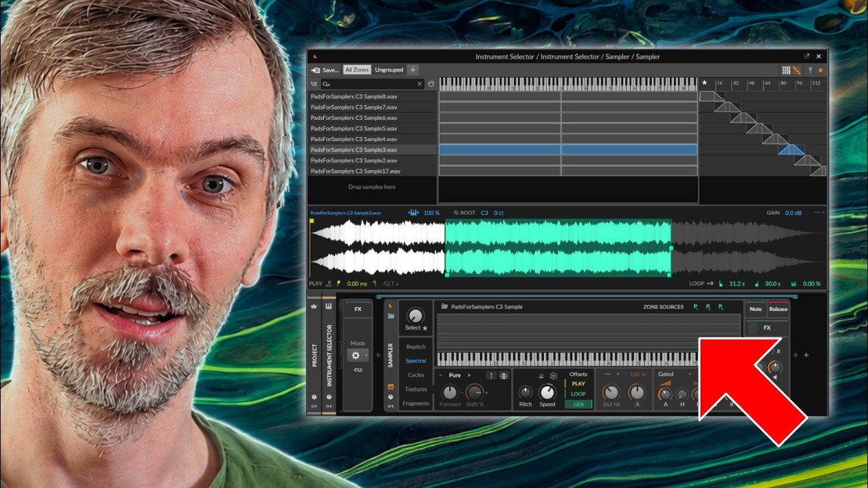The height and width of the screenshot is (488, 868).
Task: Click the orange icon on Sampler strip
Action: coord(391,387)
